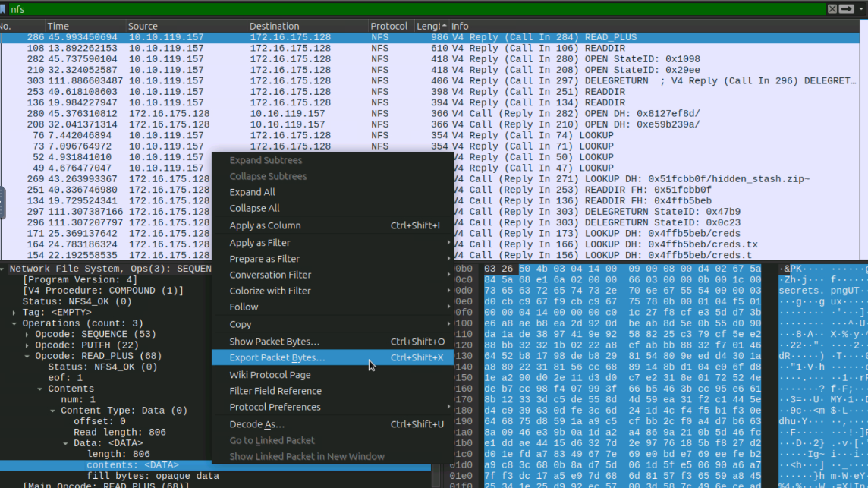This screenshot has width=868, height=488.
Task: Click the nfs display filter input field
Action: [379, 9]
